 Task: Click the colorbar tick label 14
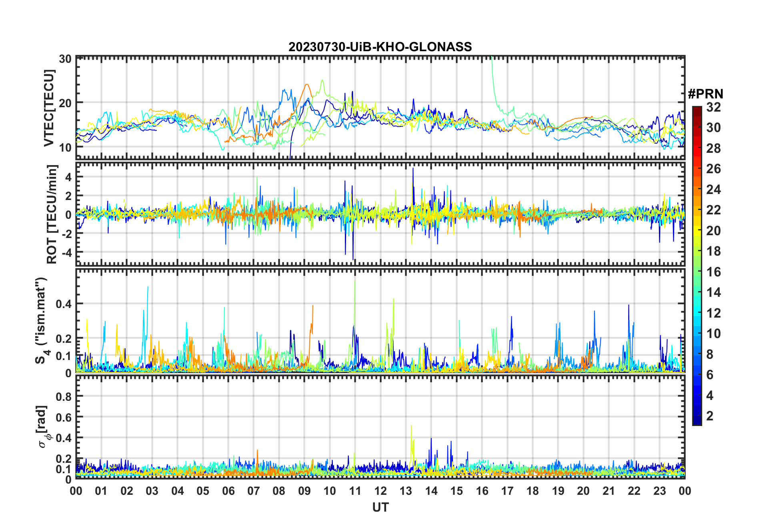point(713,292)
